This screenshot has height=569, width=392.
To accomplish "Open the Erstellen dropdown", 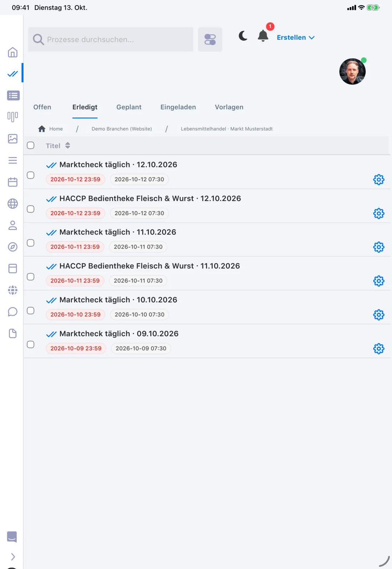I will point(295,37).
